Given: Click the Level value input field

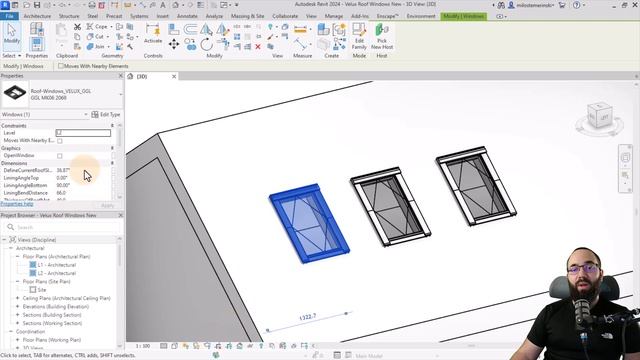Looking at the screenshot, I should [x=83, y=133].
